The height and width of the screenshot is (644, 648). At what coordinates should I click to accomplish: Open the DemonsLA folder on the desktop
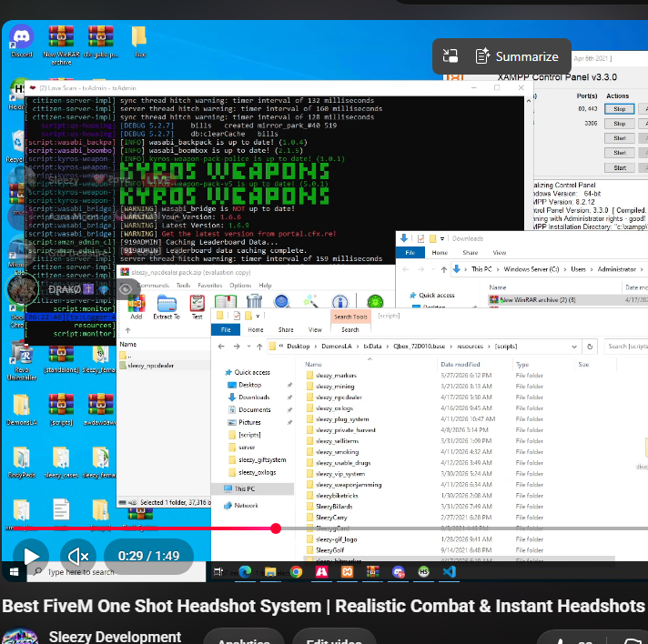pyautogui.click(x=22, y=409)
